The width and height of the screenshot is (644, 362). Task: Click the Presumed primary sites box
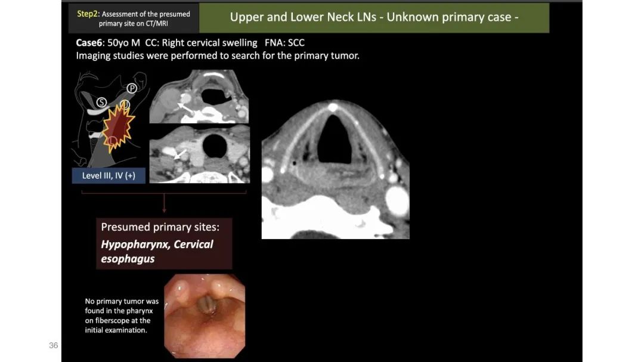coord(164,243)
